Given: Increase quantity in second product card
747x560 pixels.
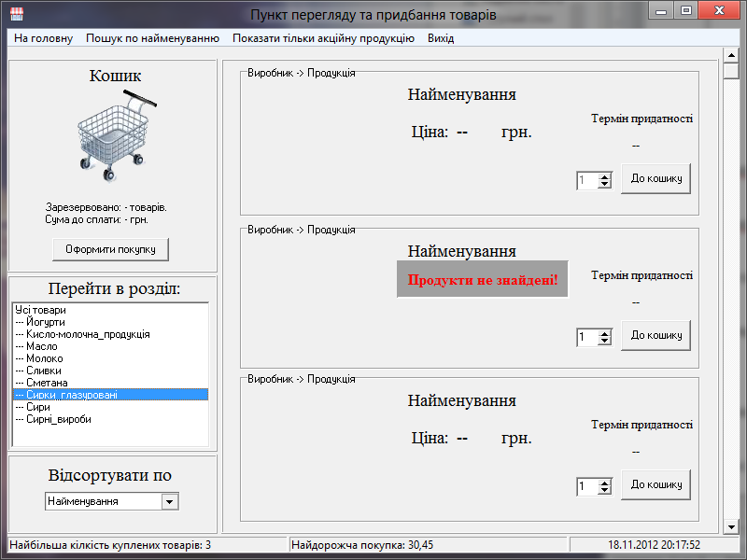Looking at the screenshot, I should tap(604, 333).
